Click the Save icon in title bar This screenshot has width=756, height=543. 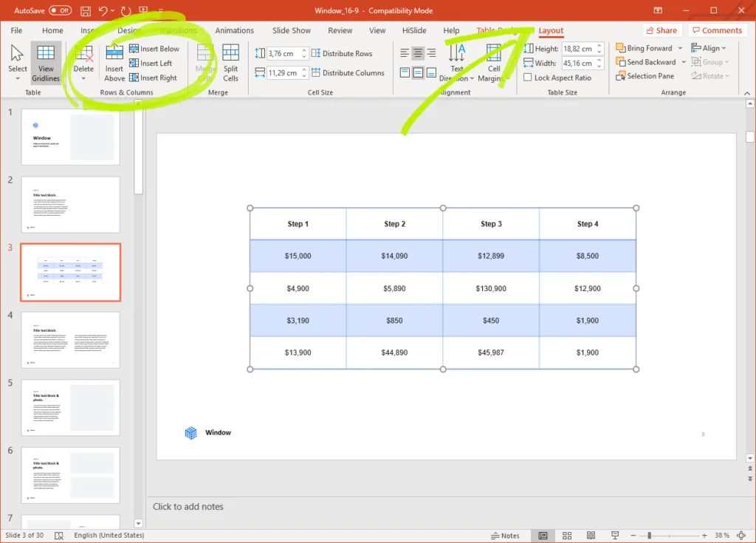click(x=86, y=10)
